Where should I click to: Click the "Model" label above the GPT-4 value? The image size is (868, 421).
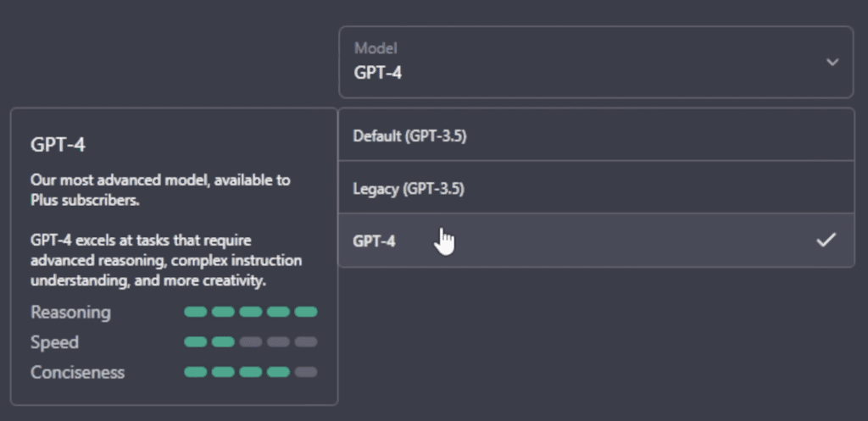(376, 48)
